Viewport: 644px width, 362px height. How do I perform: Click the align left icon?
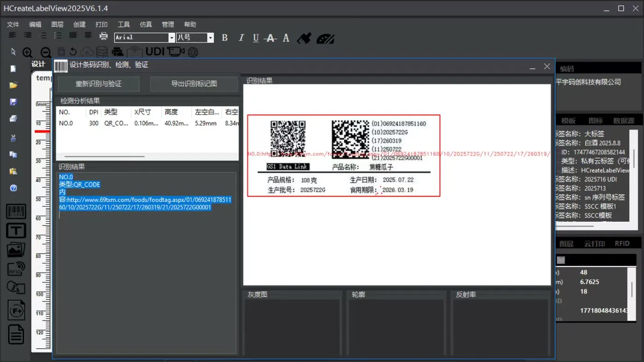[x=12, y=35]
